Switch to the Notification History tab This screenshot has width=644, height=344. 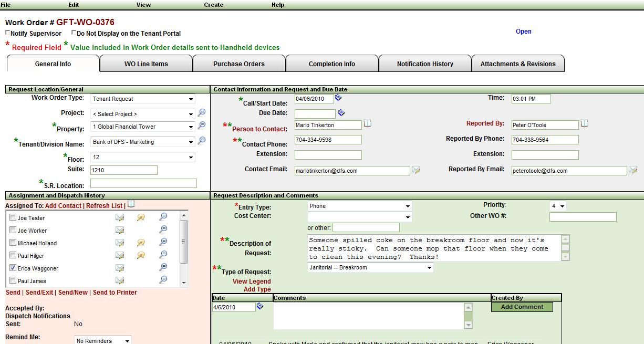pos(425,64)
